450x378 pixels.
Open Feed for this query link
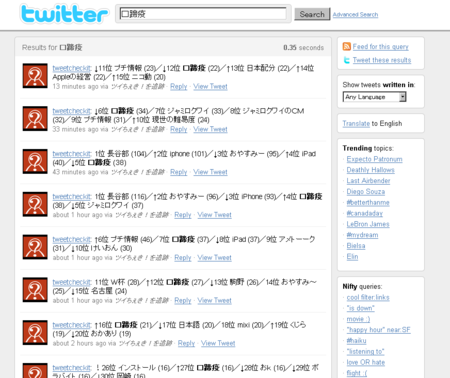(381, 47)
